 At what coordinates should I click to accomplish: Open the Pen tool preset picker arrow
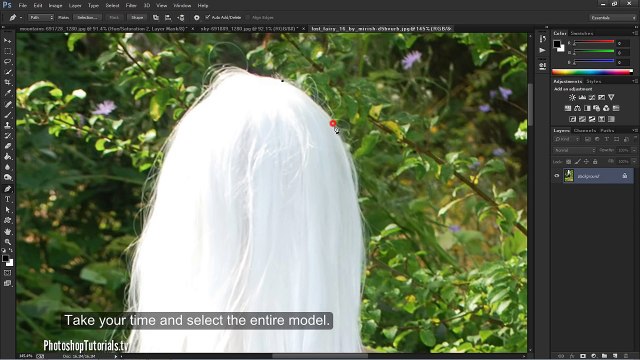coord(21,18)
